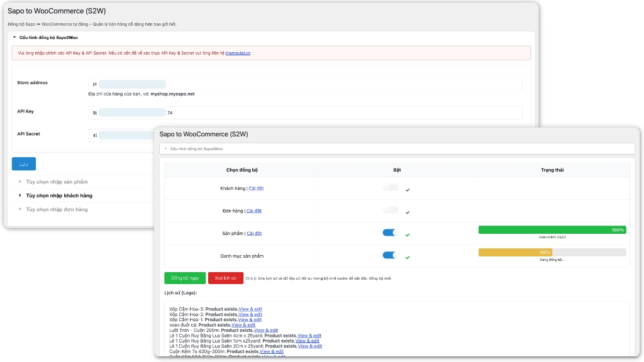644x362 pixels.
Task: Open View & edit for Satin 1cm x25yard
Action: (x=307, y=341)
